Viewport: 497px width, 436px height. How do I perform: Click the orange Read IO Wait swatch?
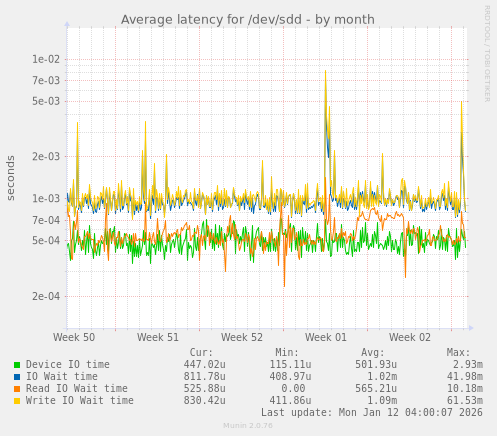pos(17,389)
